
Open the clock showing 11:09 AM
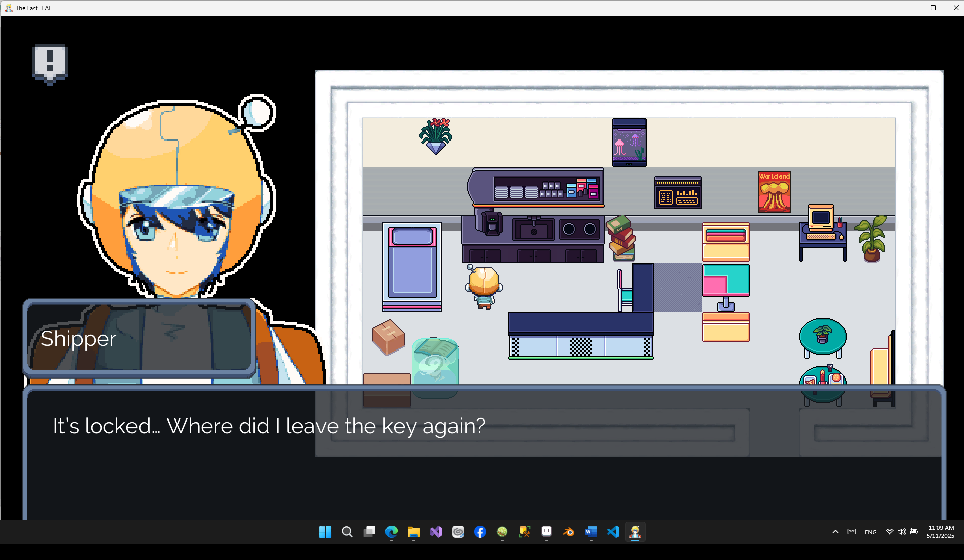point(940,532)
